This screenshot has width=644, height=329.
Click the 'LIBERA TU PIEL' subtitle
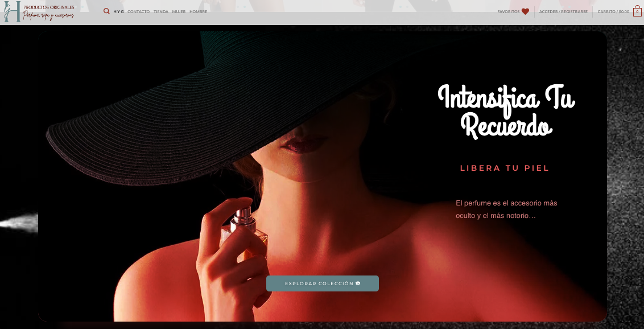505,168
